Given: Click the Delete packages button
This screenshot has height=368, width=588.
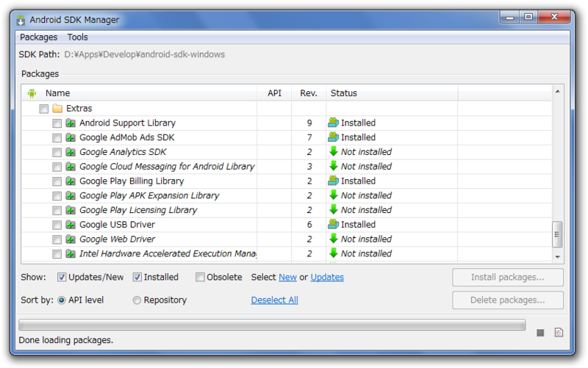Looking at the screenshot, I should (x=508, y=300).
